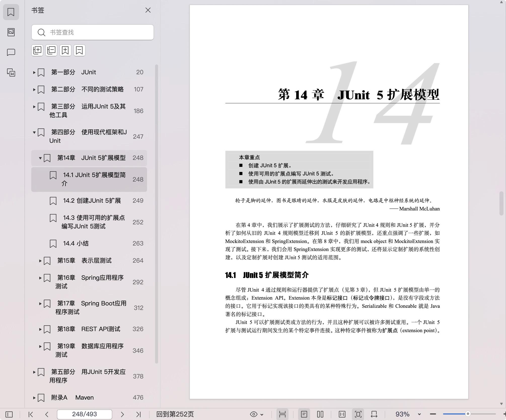Open the document conversion sidebar icon
The image size is (506, 420).
tap(11, 73)
